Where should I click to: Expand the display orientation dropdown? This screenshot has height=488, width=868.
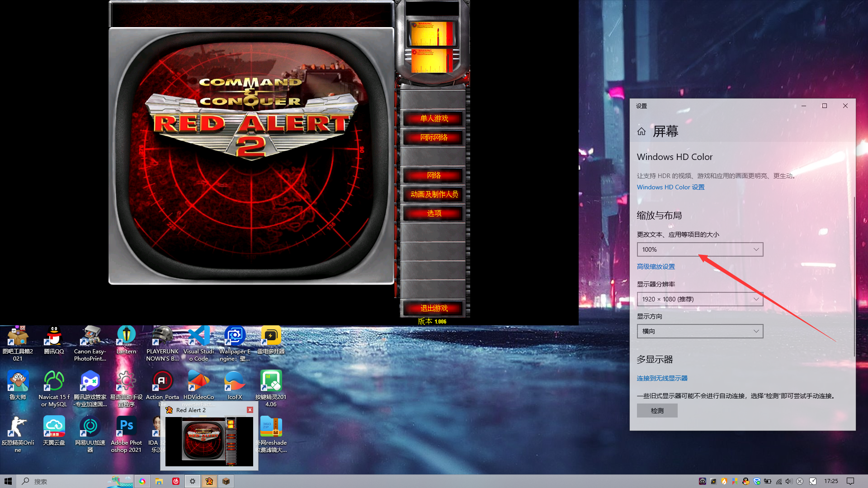pos(700,331)
